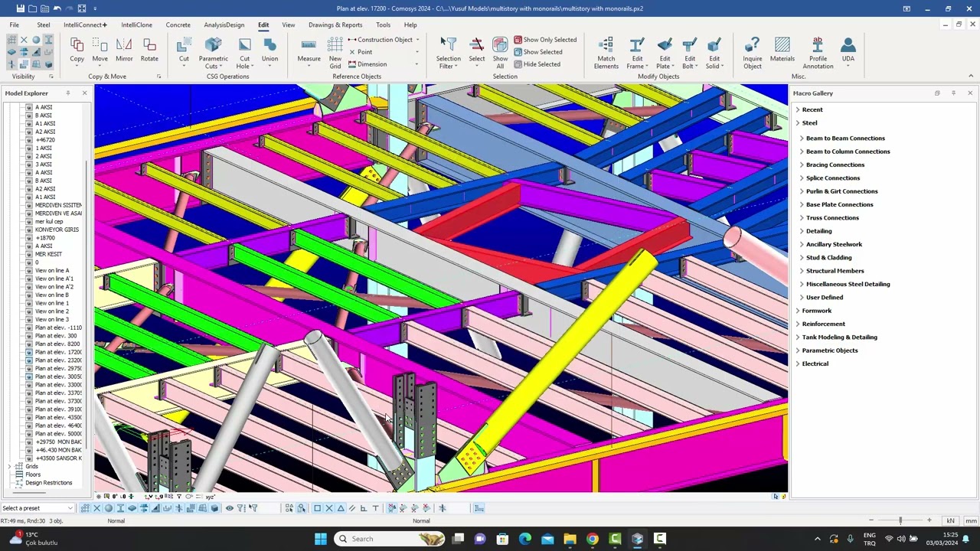Screen dimensions: 980x551
Task: Toggle checkbox for +18700 view
Action: point(29,238)
